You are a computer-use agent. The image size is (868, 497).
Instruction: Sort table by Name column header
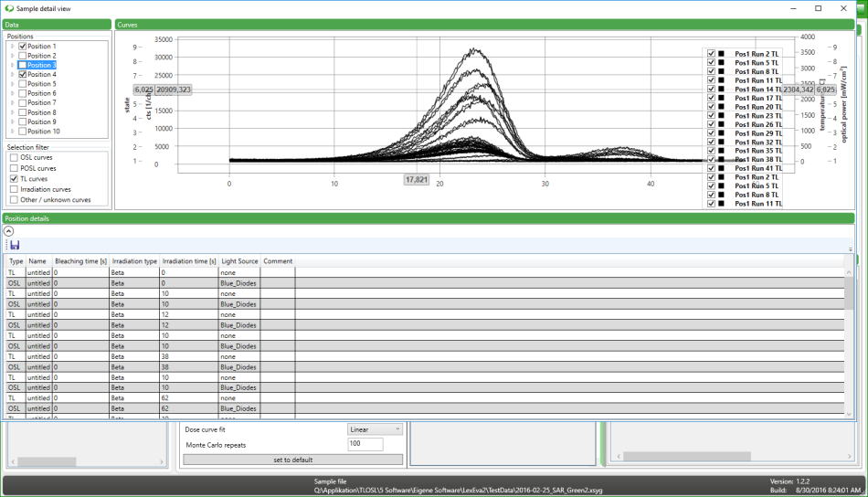(37, 261)
